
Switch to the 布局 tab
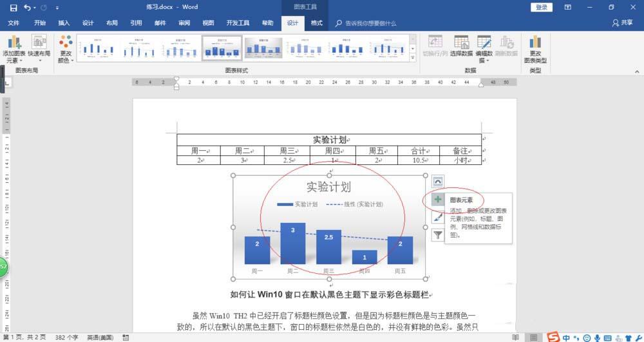pyautogui.click(x=111, y=23)
